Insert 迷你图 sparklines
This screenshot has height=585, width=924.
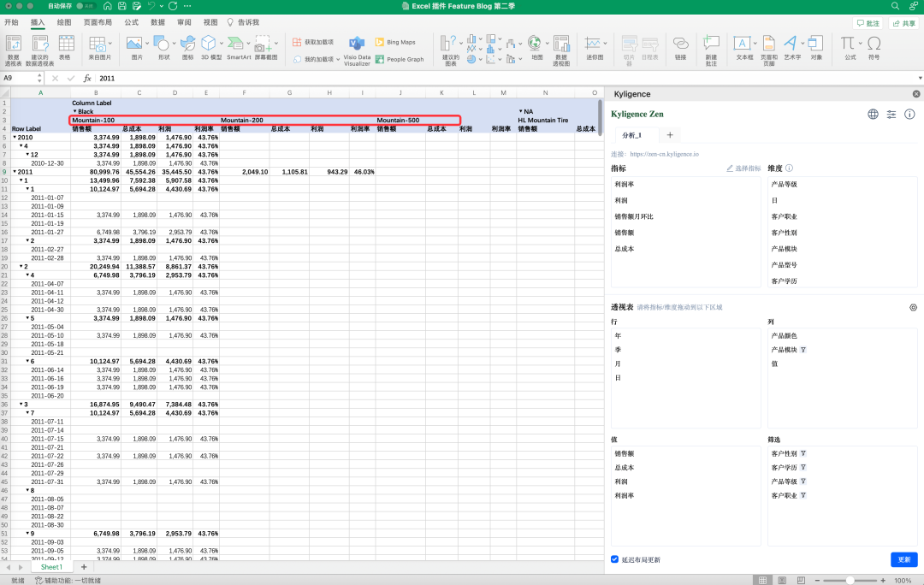594,48
